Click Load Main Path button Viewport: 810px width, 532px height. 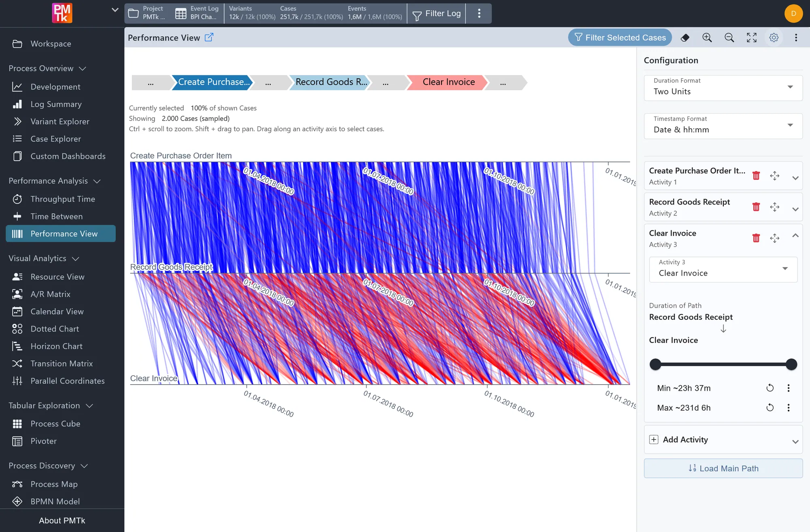click(723, 468)
